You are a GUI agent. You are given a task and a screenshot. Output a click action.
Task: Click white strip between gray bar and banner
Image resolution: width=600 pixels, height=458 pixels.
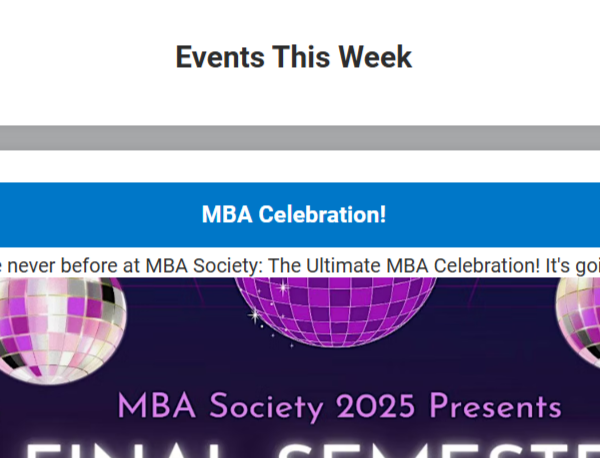[x=300, y=166]
